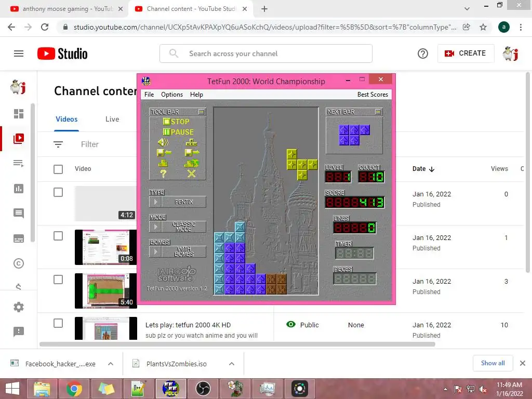Bookmark this page with the star icon
This screenshot has width=532, height=399.
click(483, 27)
